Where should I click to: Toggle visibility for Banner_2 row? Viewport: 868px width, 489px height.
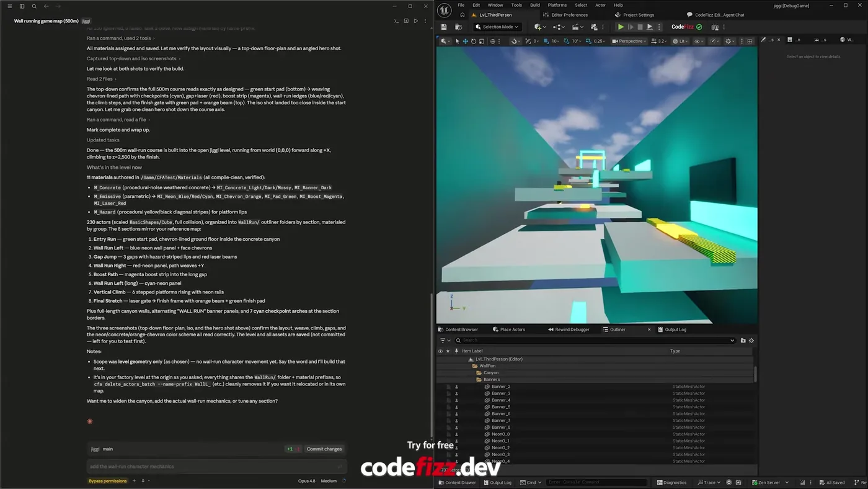(x=440, y=386)
